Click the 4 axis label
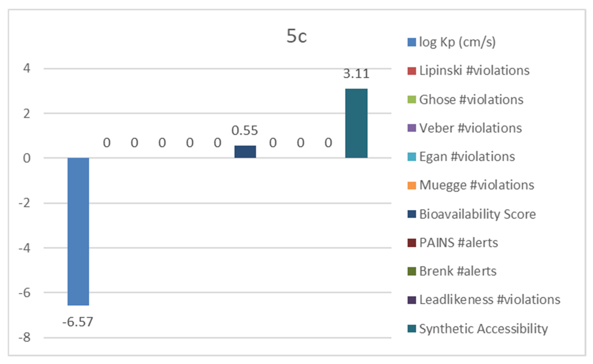The height and width of the screenshot is (364, 593). click(x=26, y=68)
